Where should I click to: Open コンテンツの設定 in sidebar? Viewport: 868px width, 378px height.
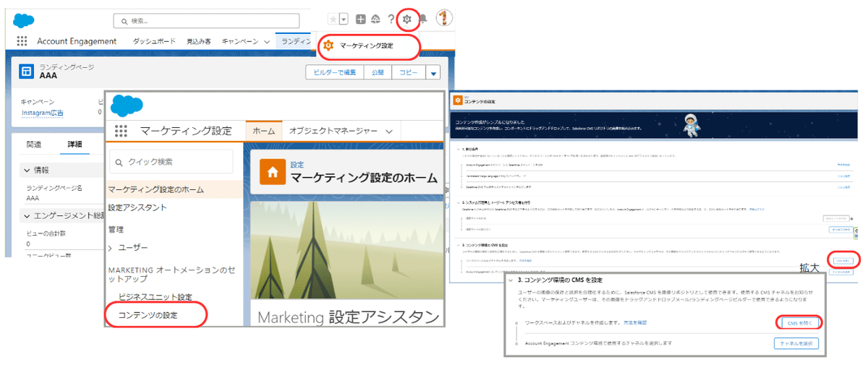(x=148, y=314)
